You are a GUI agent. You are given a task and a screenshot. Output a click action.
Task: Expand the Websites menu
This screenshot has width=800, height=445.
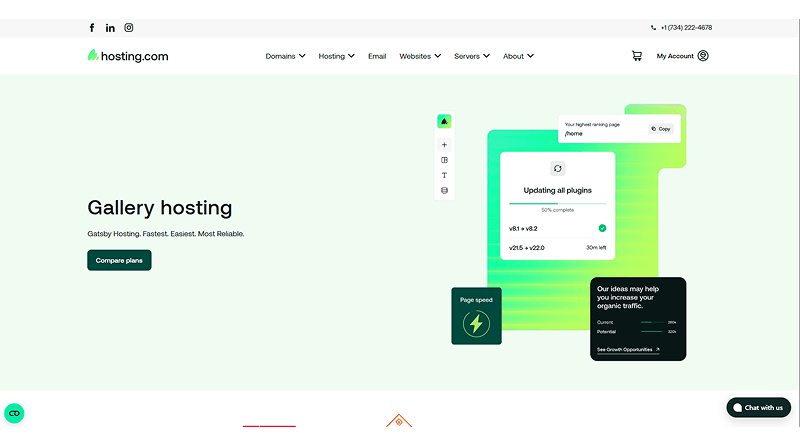point(420,56)
